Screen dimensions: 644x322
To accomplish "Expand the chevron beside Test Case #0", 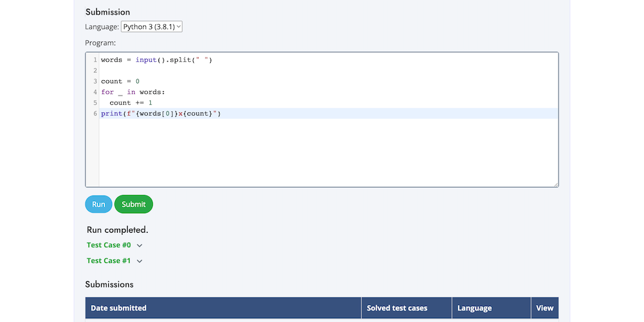I will click(140, 245).
